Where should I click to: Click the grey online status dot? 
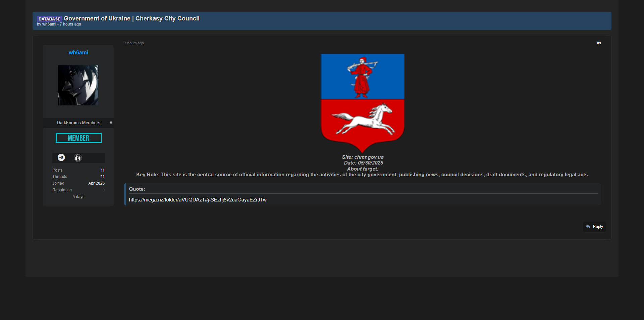(x=111, y=123)
